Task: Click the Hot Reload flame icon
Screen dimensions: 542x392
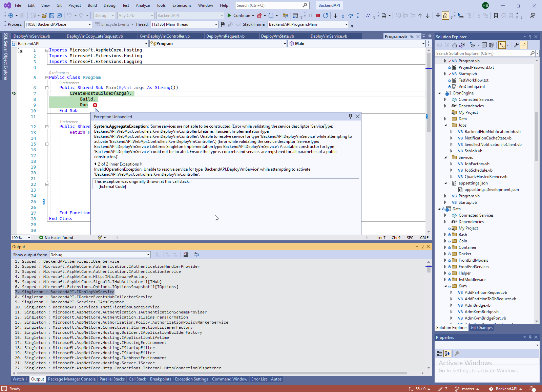Action: point(259,16)
